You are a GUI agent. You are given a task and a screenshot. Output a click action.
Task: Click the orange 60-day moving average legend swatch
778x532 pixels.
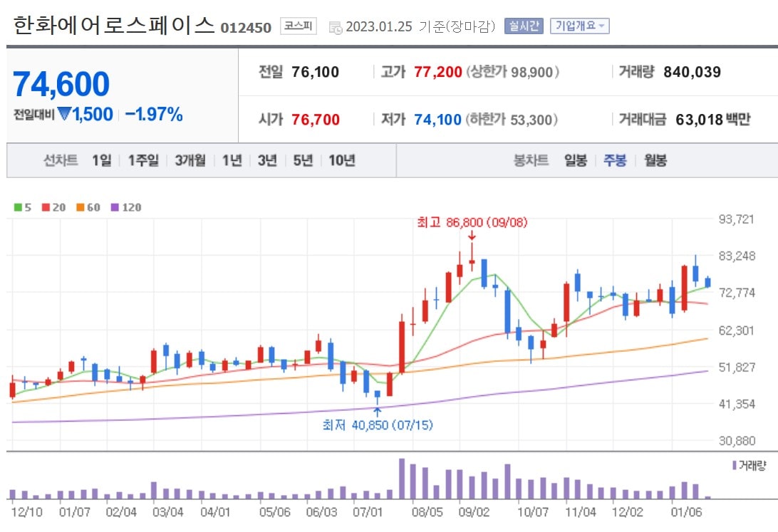click(80, 207)
